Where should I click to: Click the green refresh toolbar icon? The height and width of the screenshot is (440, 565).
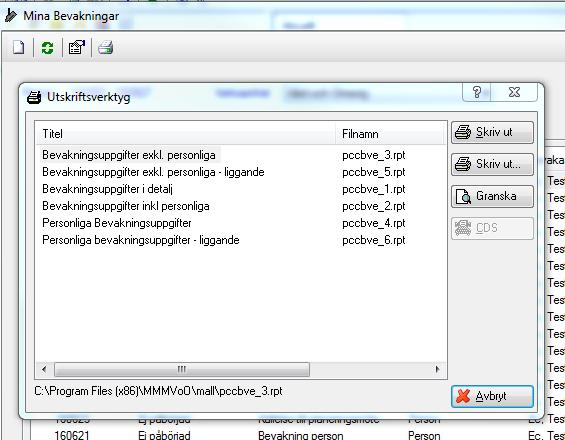[47, 48]
